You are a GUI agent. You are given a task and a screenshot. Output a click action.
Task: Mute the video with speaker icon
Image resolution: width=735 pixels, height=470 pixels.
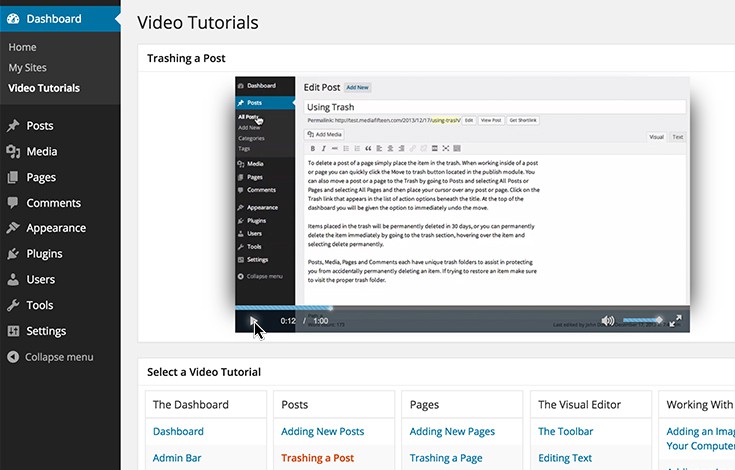pos(608,321)
